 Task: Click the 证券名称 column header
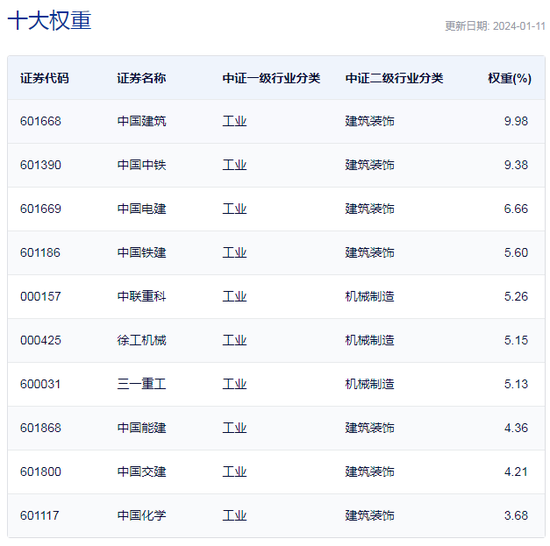pos(141,78)
